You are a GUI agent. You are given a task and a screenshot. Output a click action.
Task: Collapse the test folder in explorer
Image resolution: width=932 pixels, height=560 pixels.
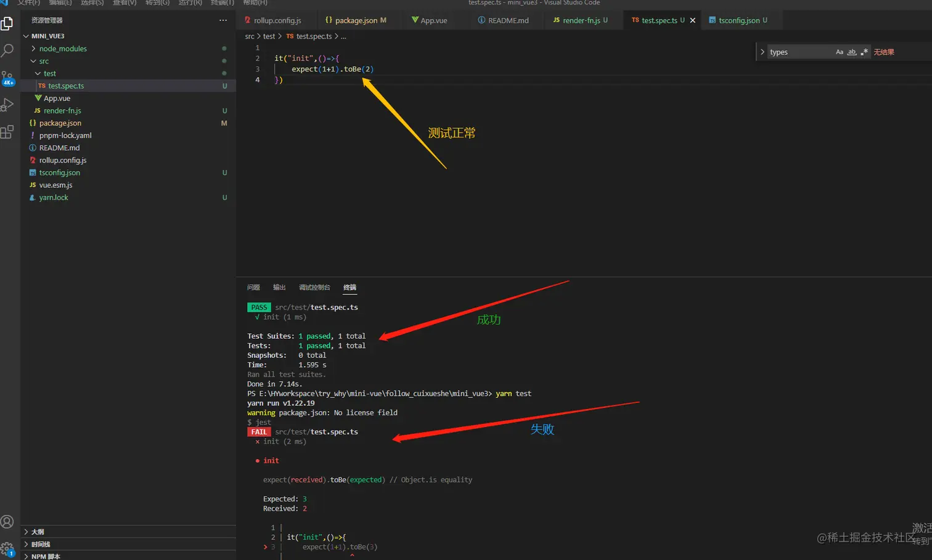[x=38, y=73]
